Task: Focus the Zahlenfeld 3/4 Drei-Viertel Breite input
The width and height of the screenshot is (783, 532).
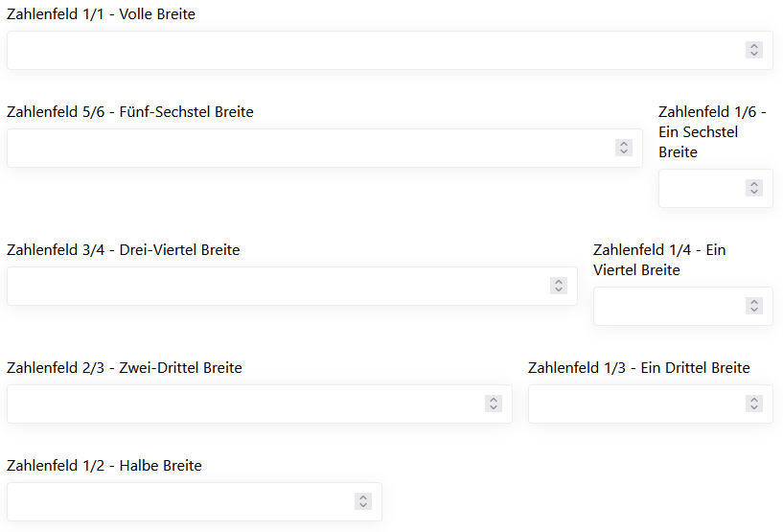Action: tap(273, 286)
